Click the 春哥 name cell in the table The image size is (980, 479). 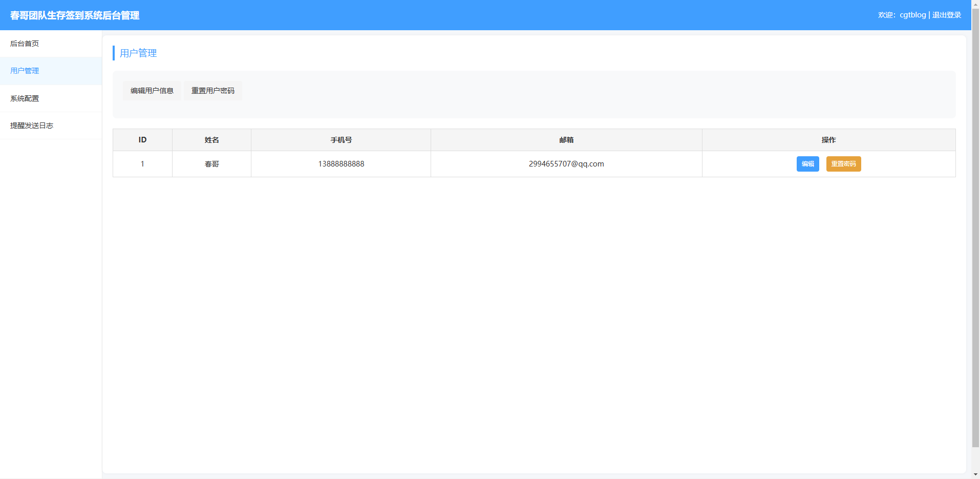pos(211,164)
